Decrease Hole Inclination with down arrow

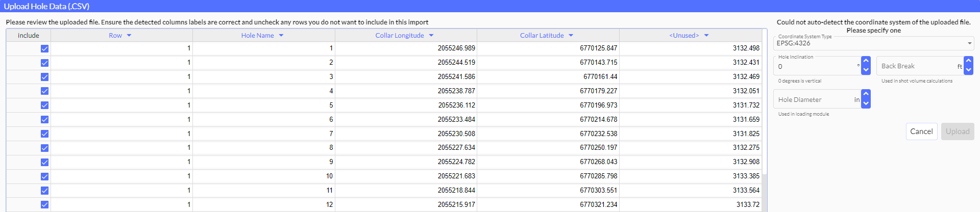[x=866, y=70]
